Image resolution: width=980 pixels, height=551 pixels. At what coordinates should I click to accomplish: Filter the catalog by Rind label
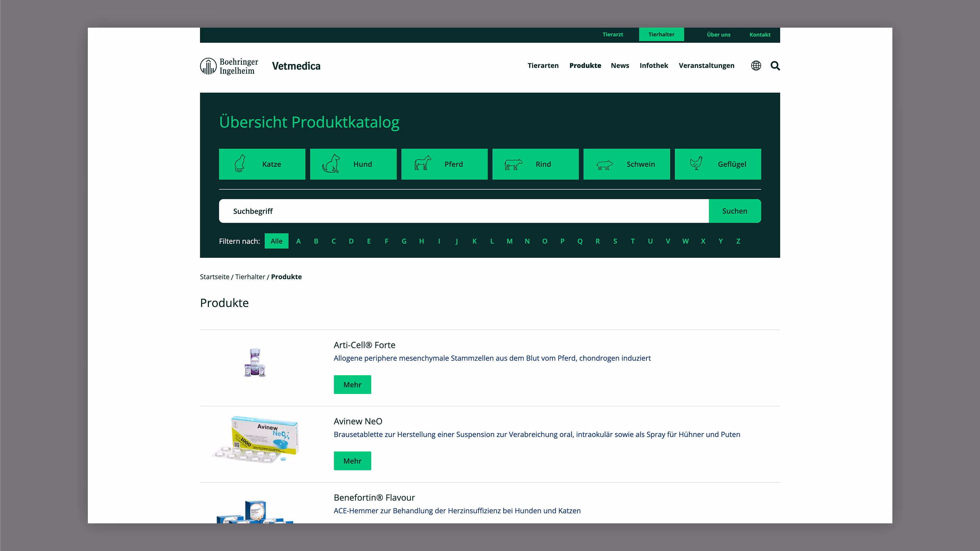(x=543, y=164)
